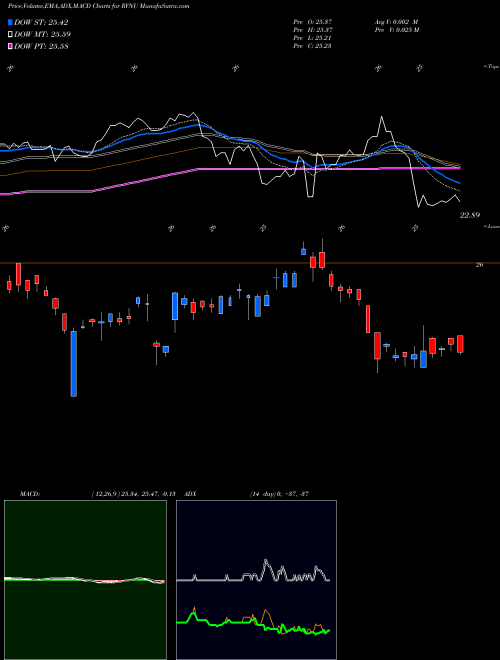500x660 pixels.
Task: Click the 26 price level label
Action: pos(479,265)
